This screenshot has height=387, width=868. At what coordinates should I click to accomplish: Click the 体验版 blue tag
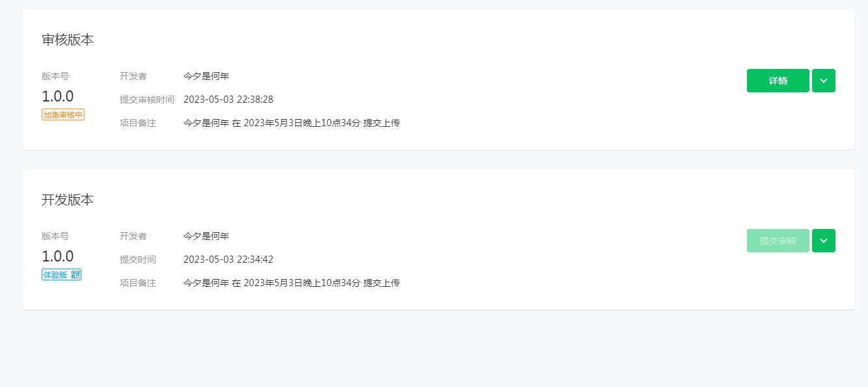tap(61, 274)
